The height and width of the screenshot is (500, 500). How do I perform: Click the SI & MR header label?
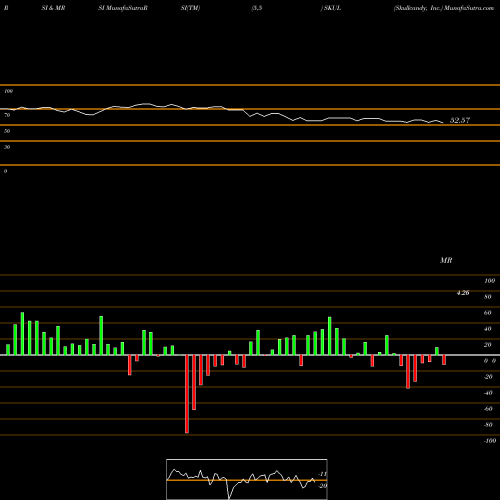click(x=53, y=8)
